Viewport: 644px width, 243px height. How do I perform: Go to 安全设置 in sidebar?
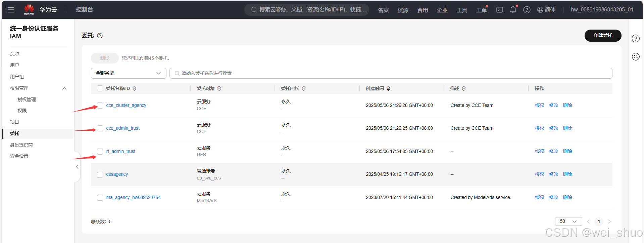[19, 156]
